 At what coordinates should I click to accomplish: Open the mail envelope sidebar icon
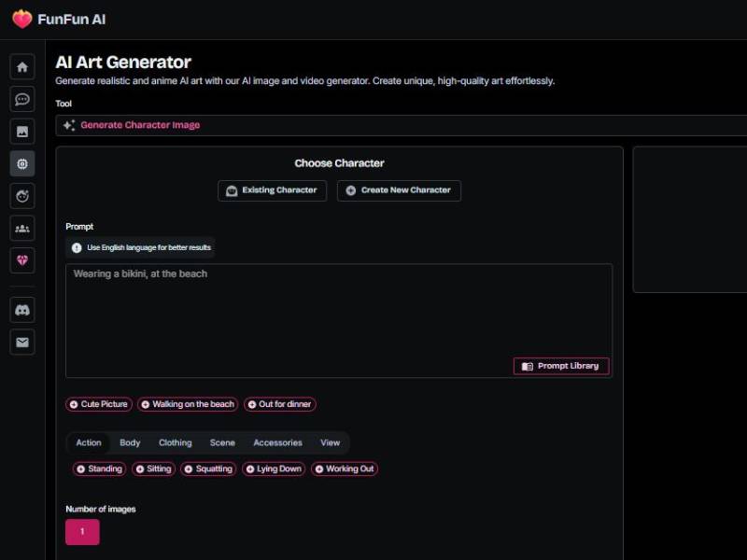[21, 342]
